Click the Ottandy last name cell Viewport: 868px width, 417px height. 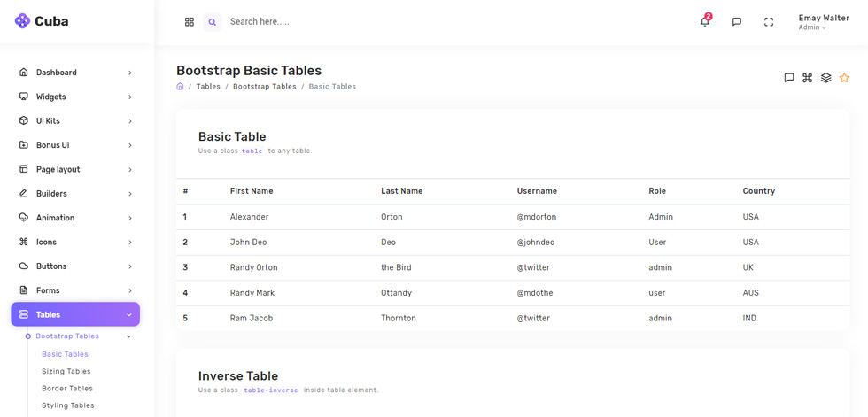397,292
